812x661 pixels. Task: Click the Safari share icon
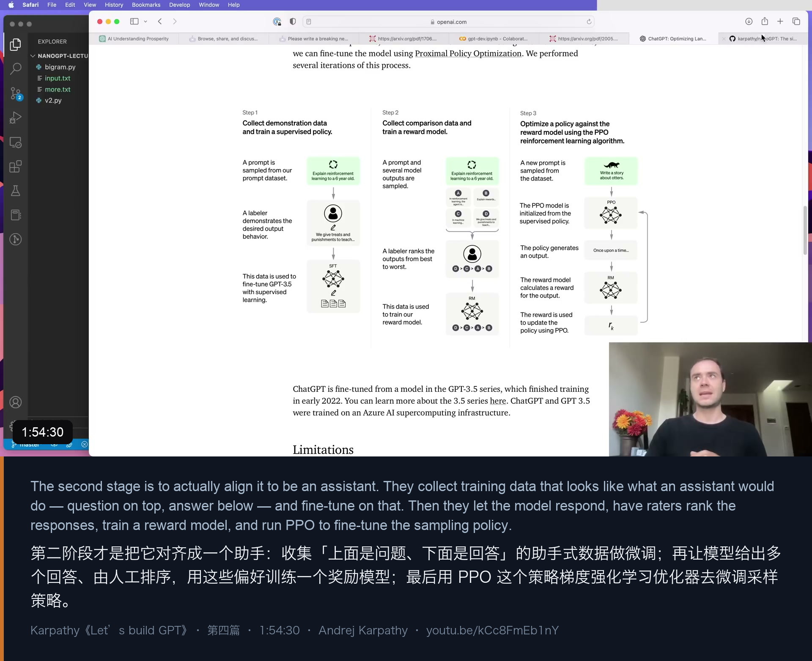point(765,21)
